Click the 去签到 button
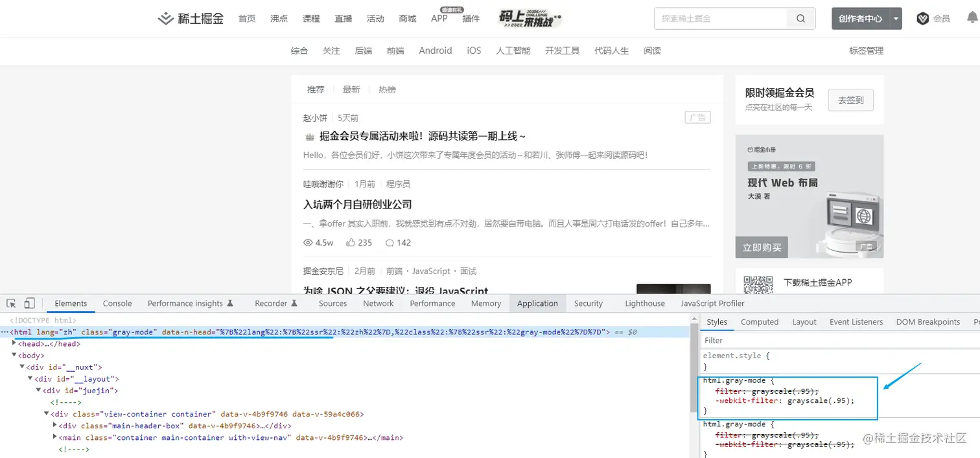The width and height of the screenshot is (980, 458). coord(851,100)
